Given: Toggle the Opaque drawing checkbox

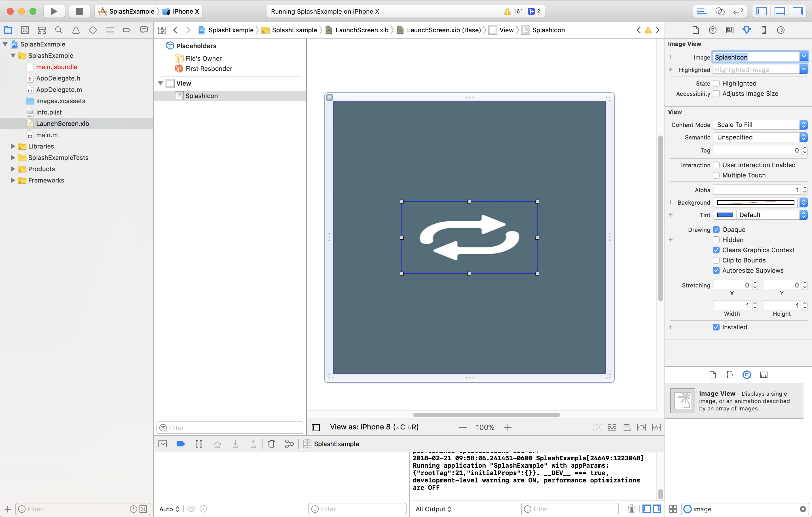Looking at the screenshot, I should click(716, 229).
